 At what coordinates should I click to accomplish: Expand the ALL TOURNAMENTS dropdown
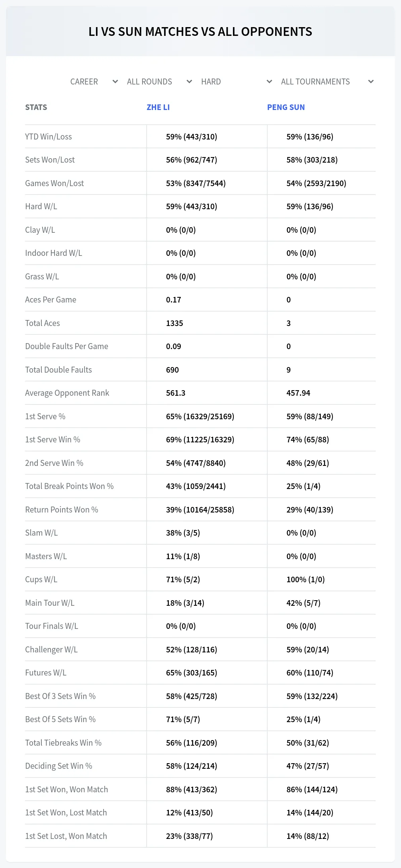pyautogui.click(x=327, y=82)
